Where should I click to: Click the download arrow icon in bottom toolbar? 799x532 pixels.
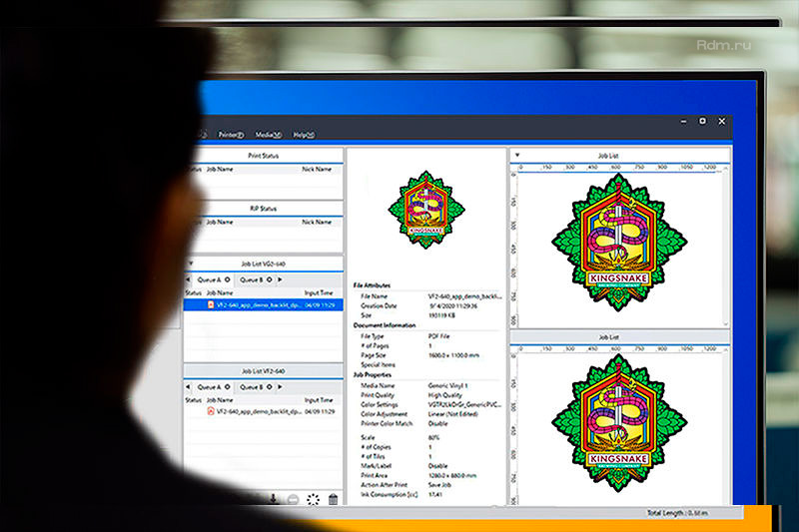pyautogui.click(x=273, y=499)
